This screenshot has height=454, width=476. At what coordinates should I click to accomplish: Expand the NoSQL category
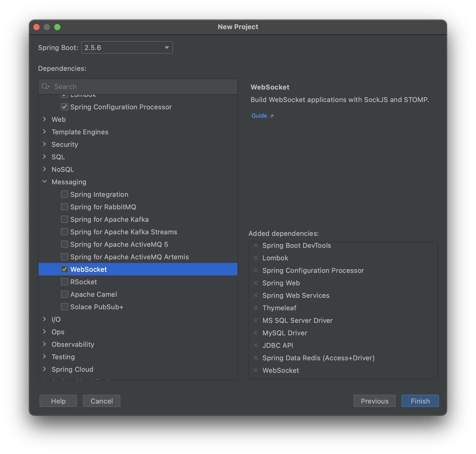(45, 169)
